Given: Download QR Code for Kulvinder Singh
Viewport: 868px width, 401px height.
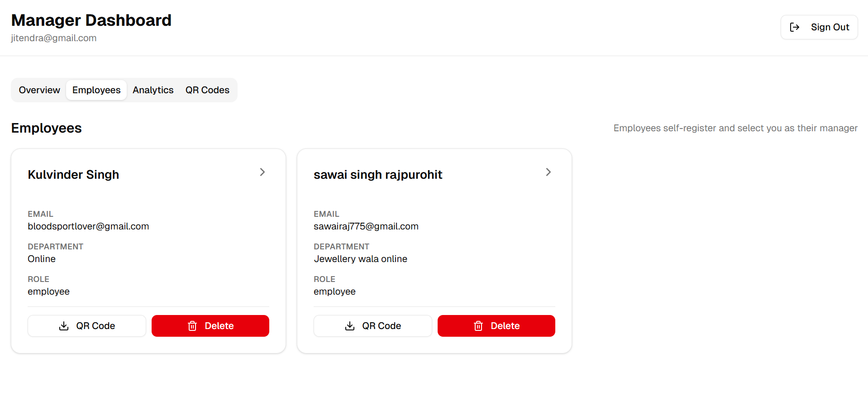Looking at the screenshot, I should tap(87, 326).
